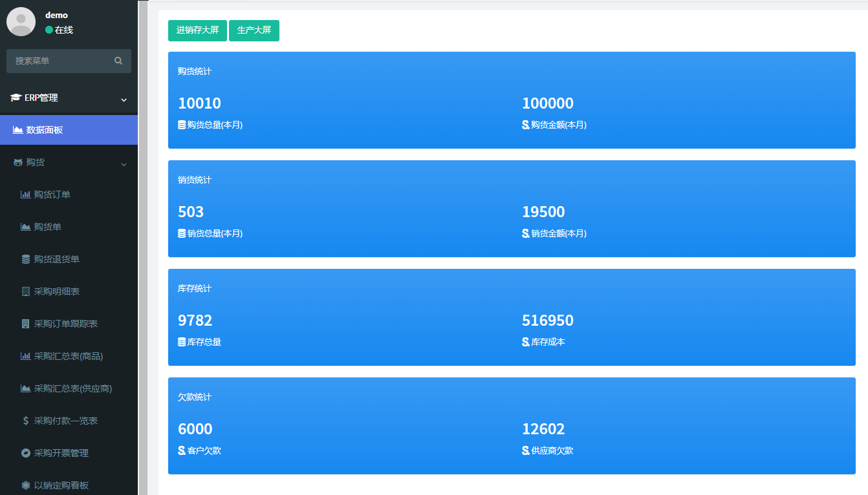Click the search magnifier icon in sidebar

click(118, 61)
